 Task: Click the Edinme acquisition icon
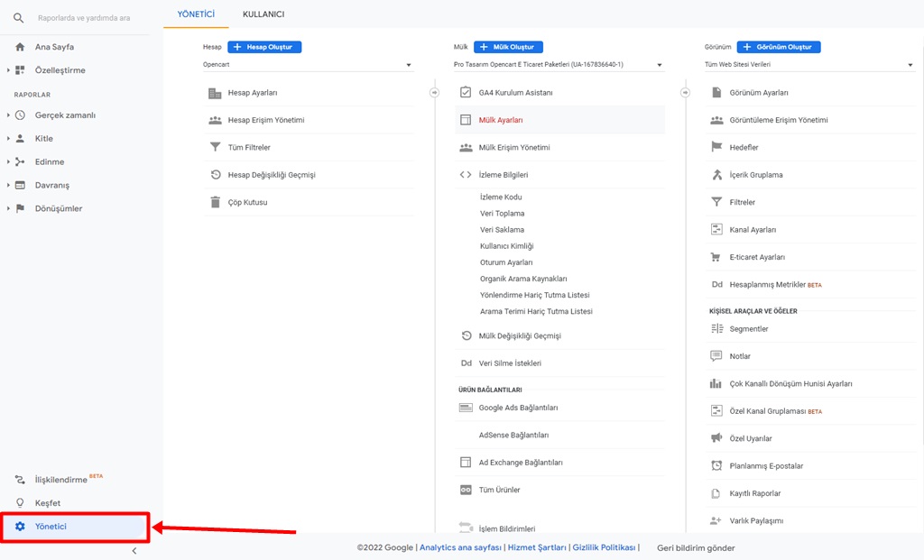pos(20,162)
